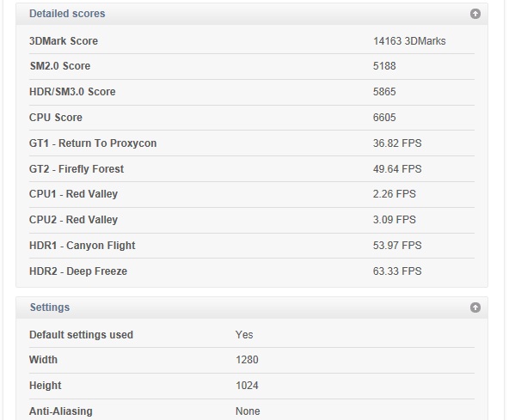Select the Anti-Aliasing None value
Viewport: 509px width, 420px height.
(248, 411)
